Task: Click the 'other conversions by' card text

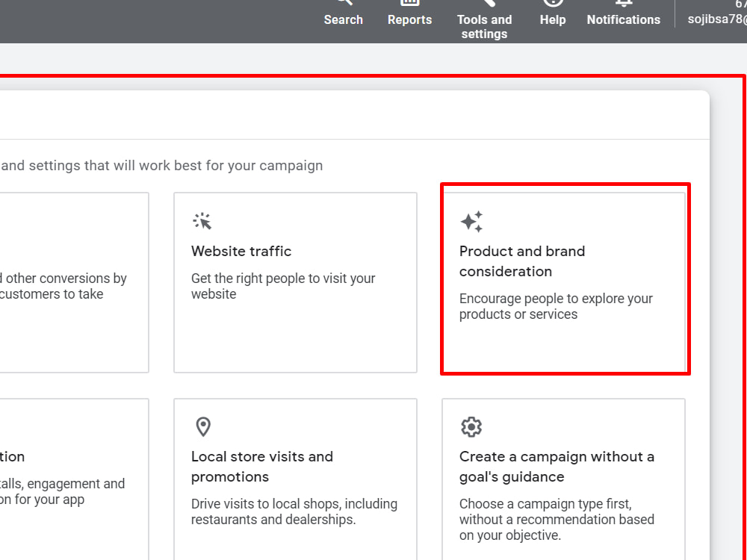Action: tap(63, 286)
